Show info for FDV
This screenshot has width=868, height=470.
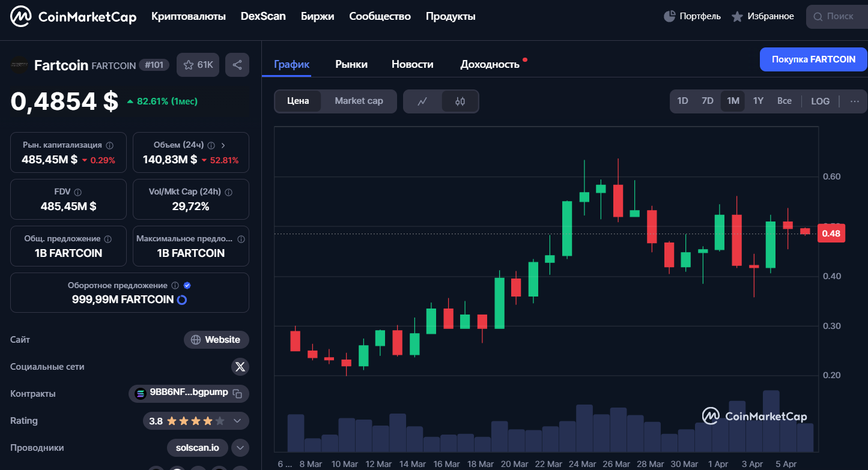pos(78,192)
